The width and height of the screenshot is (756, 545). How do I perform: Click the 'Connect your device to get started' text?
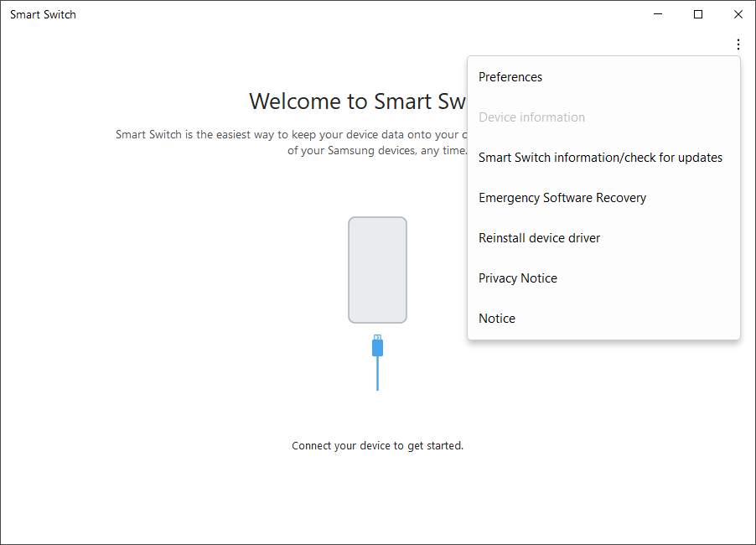click(x=377, y=446)
